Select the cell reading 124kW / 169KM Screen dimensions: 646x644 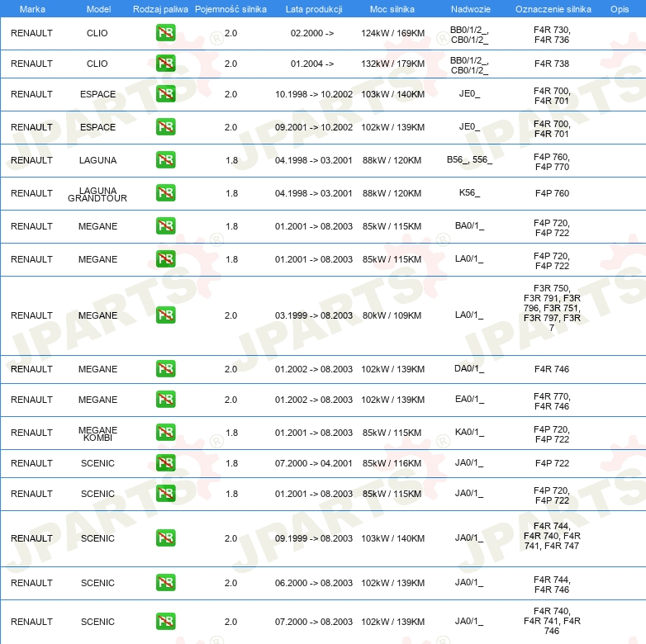pos(392,33)
